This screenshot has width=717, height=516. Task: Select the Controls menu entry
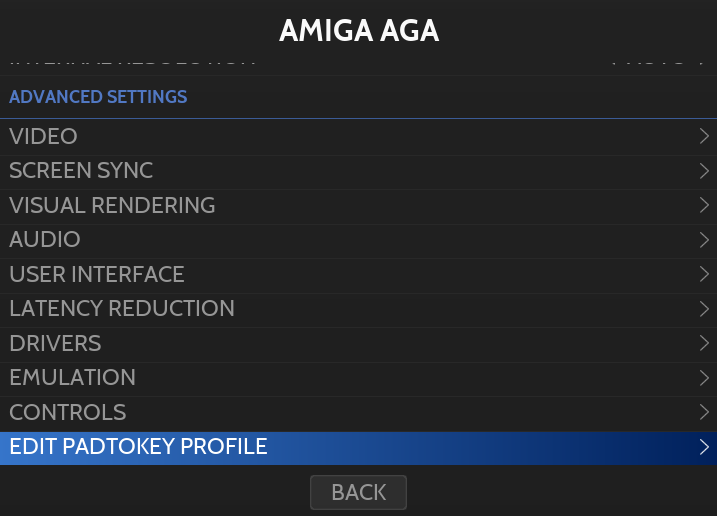click(x=68, y=412)
